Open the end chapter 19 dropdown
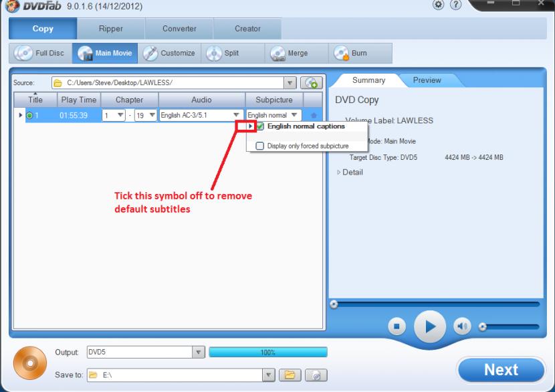 (x=152, y=115)
